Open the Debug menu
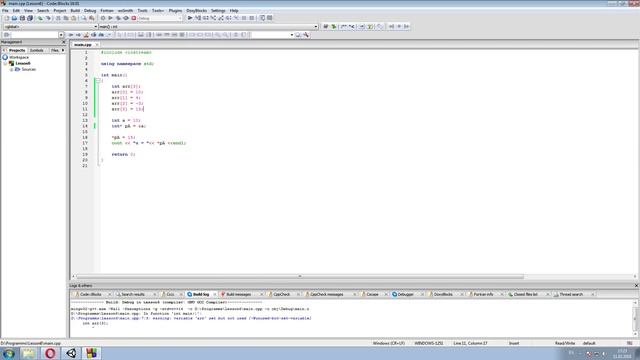 [90, 11]
